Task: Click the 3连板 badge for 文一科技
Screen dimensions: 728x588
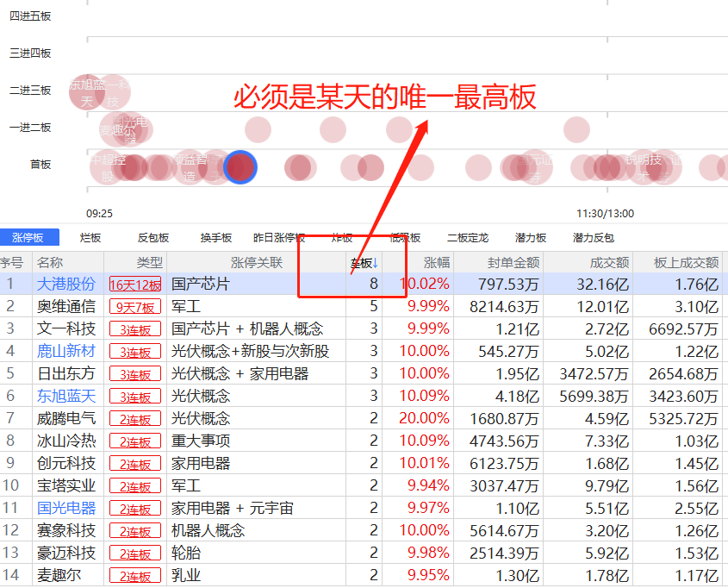Action: (135, 328)
